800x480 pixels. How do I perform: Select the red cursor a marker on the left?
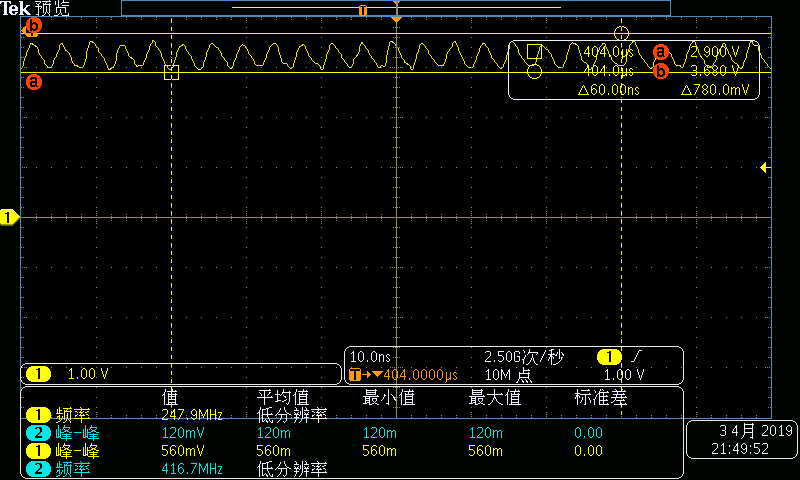click(x=34, y=82)
